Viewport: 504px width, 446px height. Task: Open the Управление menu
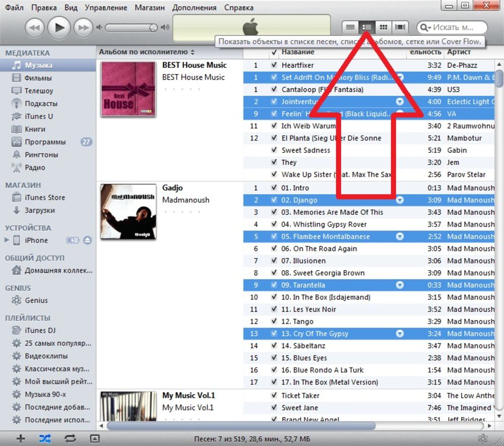tap(106, 8)
